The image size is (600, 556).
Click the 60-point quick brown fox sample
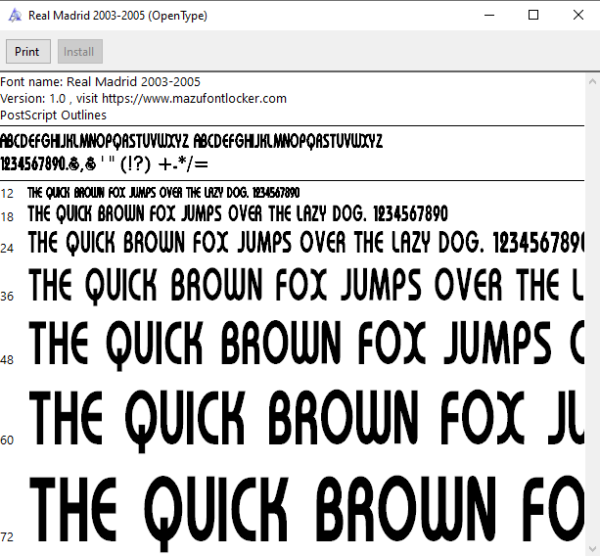tap(307, 420)
